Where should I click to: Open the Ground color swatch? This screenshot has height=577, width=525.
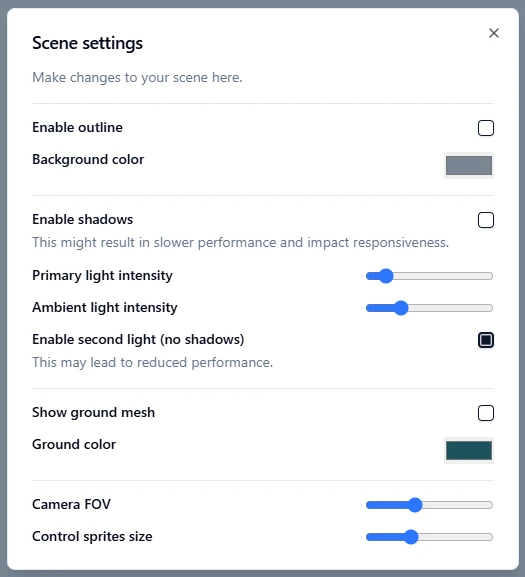pyautogui.click(x=469, y=450)
